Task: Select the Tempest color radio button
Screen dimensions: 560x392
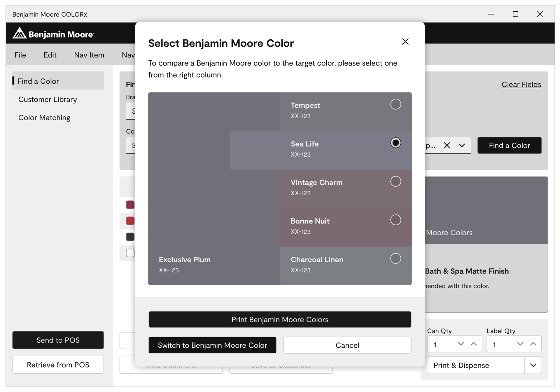Action: click(395, 104)
